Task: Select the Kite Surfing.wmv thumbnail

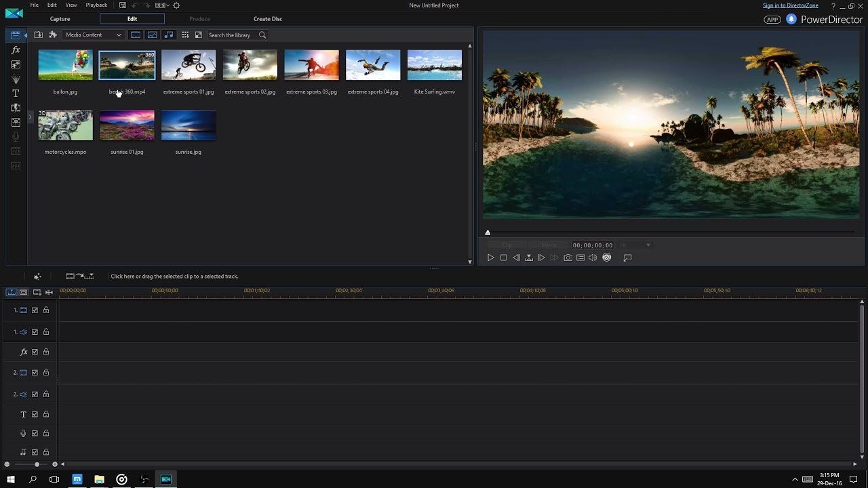Action: coord(434,66)
